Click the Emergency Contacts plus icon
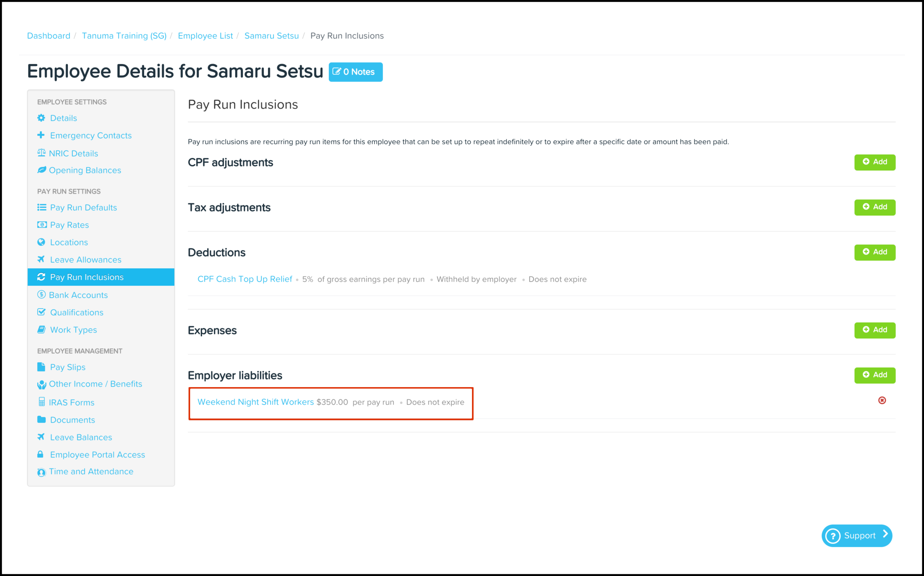 pyautogui.click(x=41, y=135)
